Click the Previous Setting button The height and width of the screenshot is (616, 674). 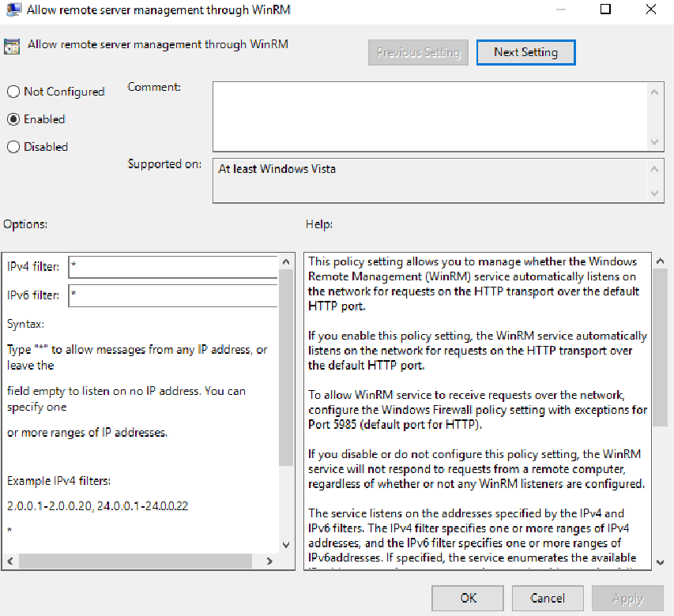coord(418,52)
